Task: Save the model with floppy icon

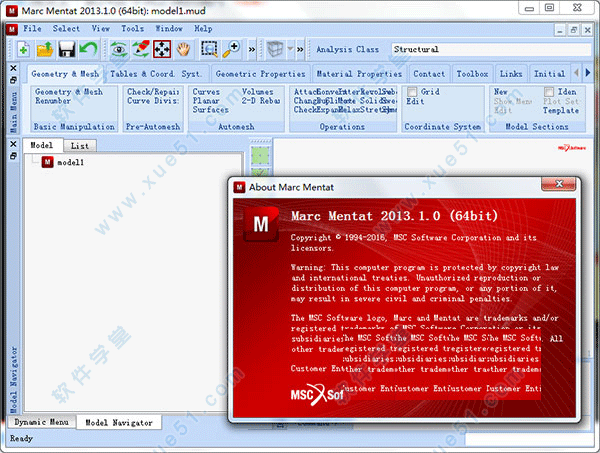Action: pyautogui.click(x=67, y=50)
